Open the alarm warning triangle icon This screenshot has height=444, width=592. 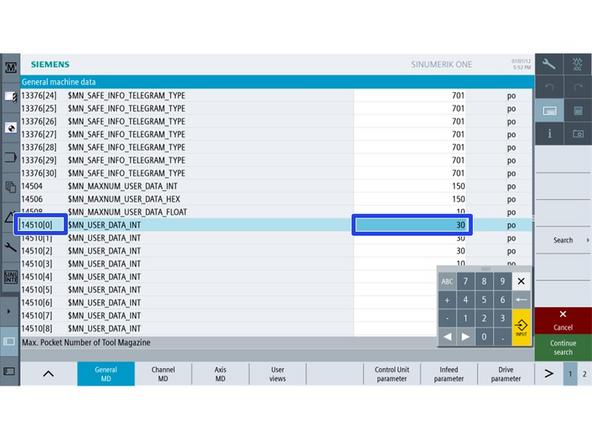click(x=10, y=217)
